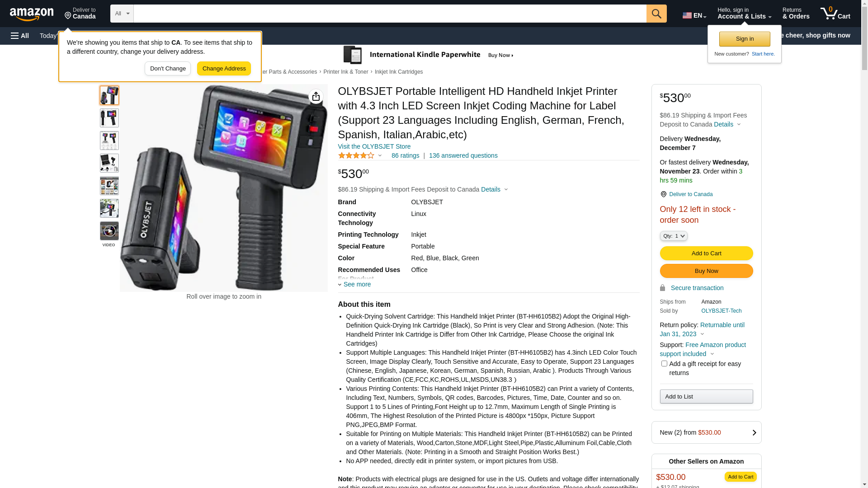Click the share icon on product image
868x488 pixels.
(x=316, y=96)
